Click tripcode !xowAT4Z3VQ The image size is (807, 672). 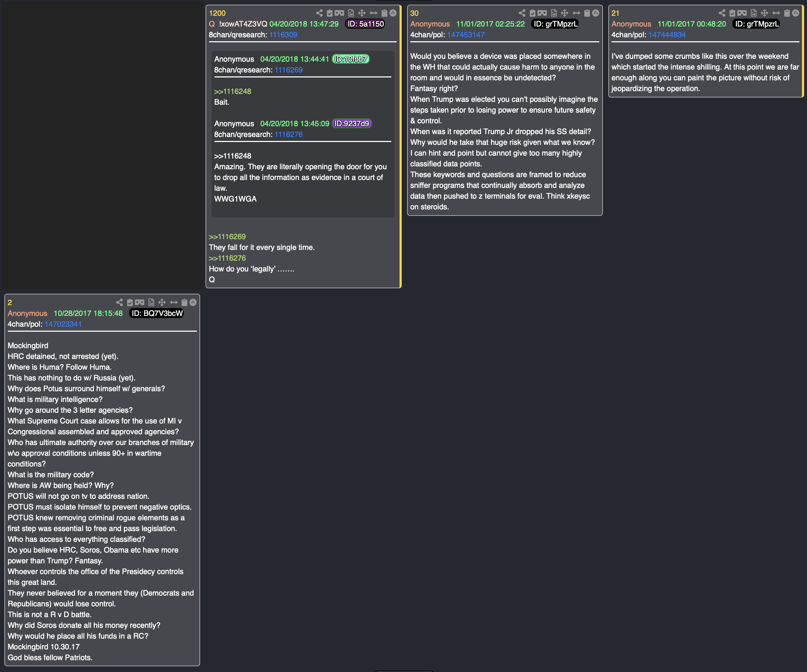click(243, 24)
